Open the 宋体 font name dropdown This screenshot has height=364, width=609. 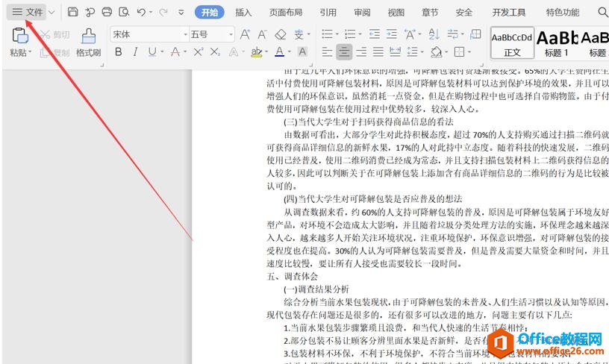point(185,34)
